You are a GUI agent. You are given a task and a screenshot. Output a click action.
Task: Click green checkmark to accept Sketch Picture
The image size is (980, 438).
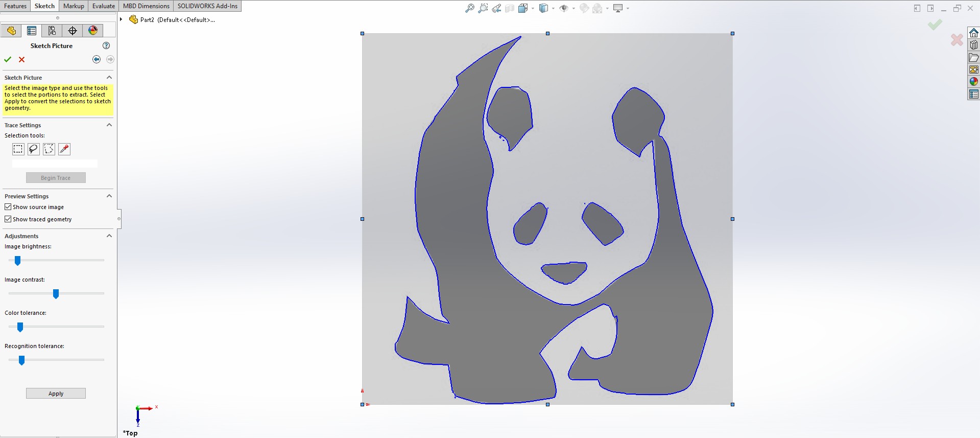(8, 59)
